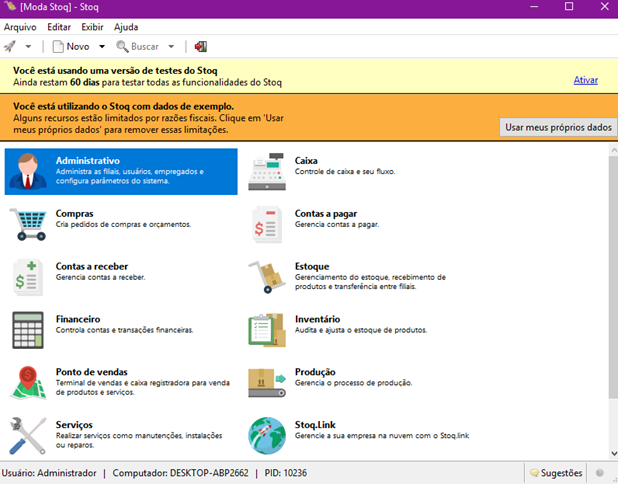Select the Contas a receber title text
The width and height of the screenshot is (618, 484).
(92, 266)
